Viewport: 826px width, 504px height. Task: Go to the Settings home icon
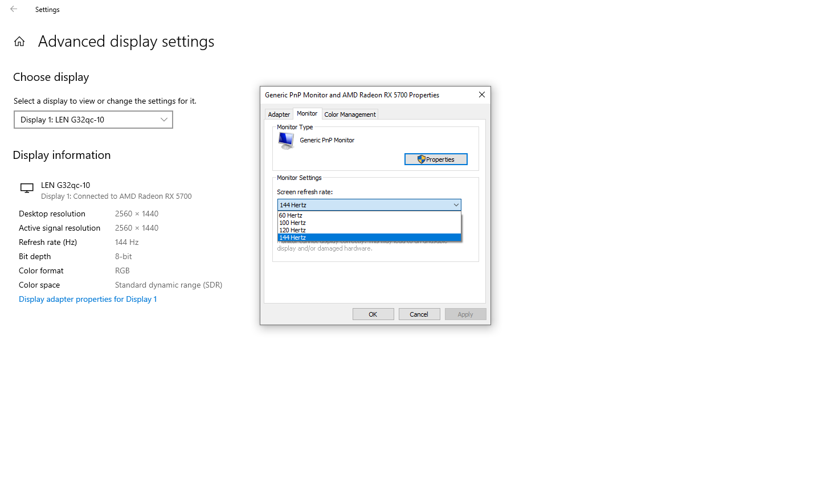(x=19, y=42)
